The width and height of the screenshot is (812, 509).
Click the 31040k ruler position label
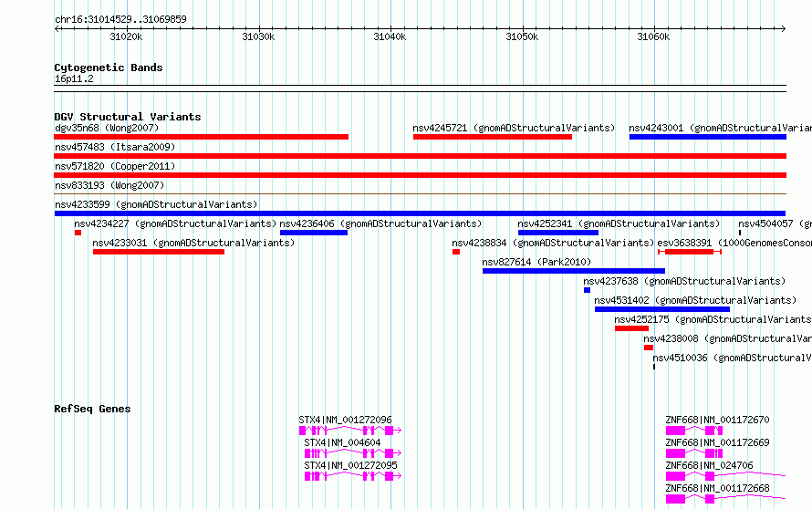point(390,36)
